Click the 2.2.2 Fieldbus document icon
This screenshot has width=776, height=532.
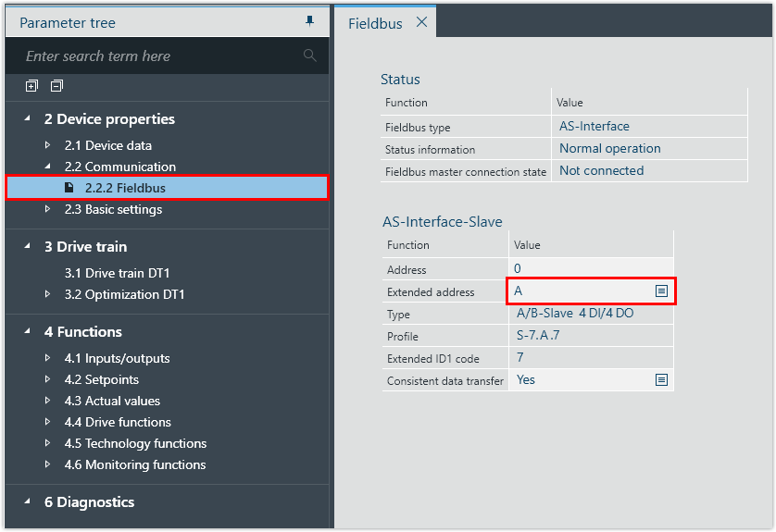point(69,188)
